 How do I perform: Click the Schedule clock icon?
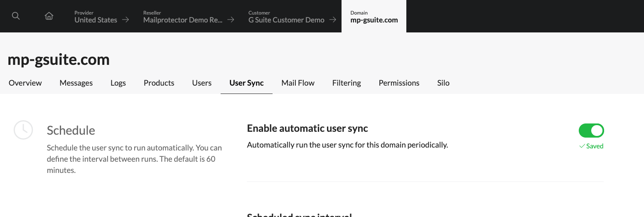coord(23,130)
